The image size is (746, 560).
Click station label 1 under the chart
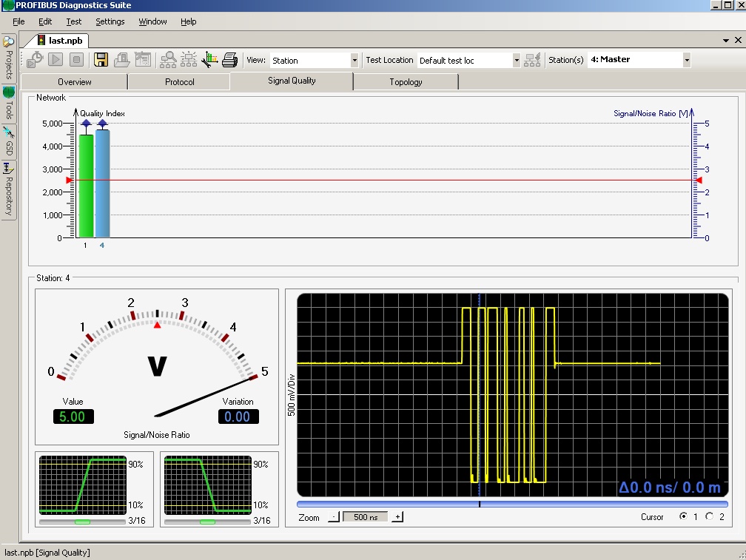pos(85,246)
